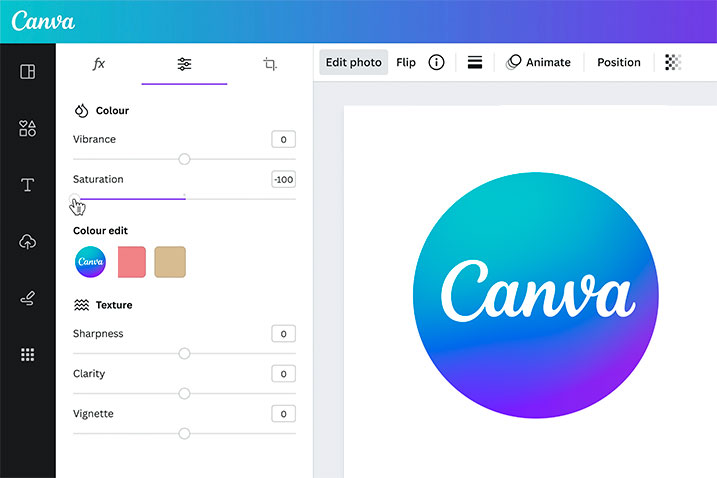The image size is (717, 478).
Task: Open the Templates layout sidebar icon
Action: pyautogui.click(x=27, y=72)
